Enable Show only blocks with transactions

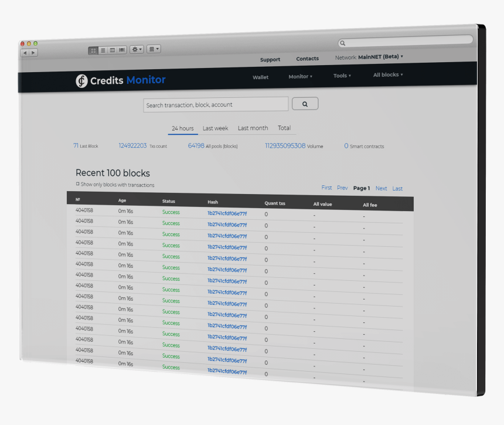(78, 184)
